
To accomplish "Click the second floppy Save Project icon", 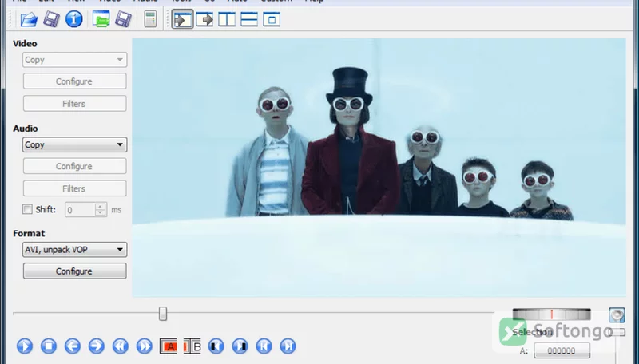I will [123, 19].
